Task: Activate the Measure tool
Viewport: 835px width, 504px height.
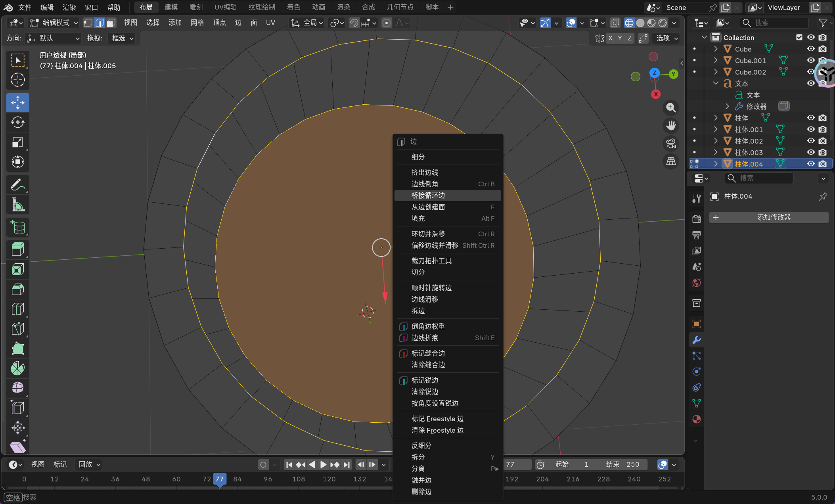Action: pos(17,205)
